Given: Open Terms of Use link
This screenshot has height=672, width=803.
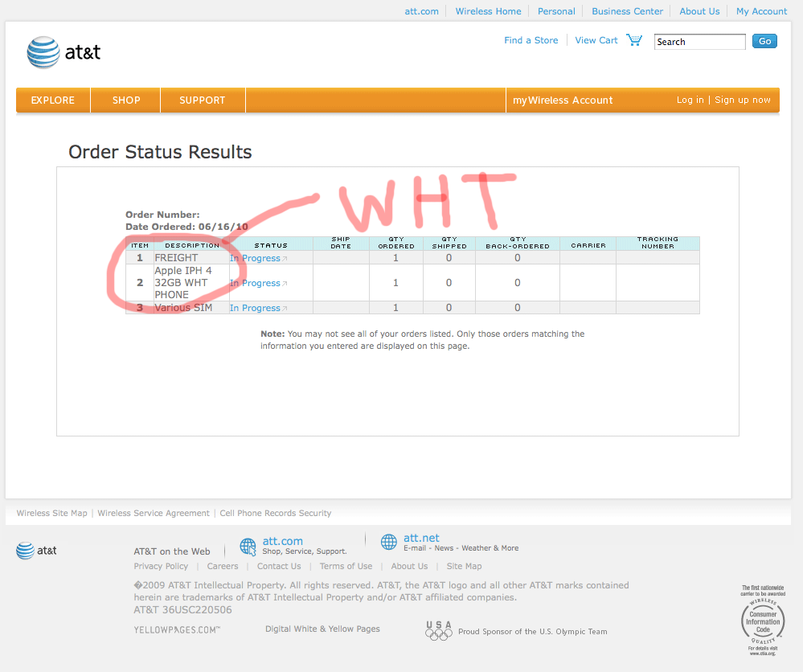Looking at the screenshot, I should pyautogui.click(x=346, y=566).
